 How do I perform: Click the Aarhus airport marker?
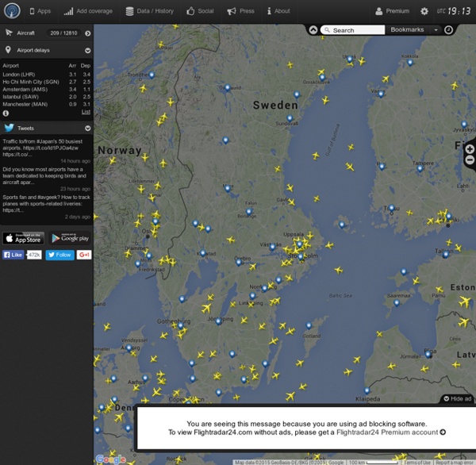[x=145, y=379]
